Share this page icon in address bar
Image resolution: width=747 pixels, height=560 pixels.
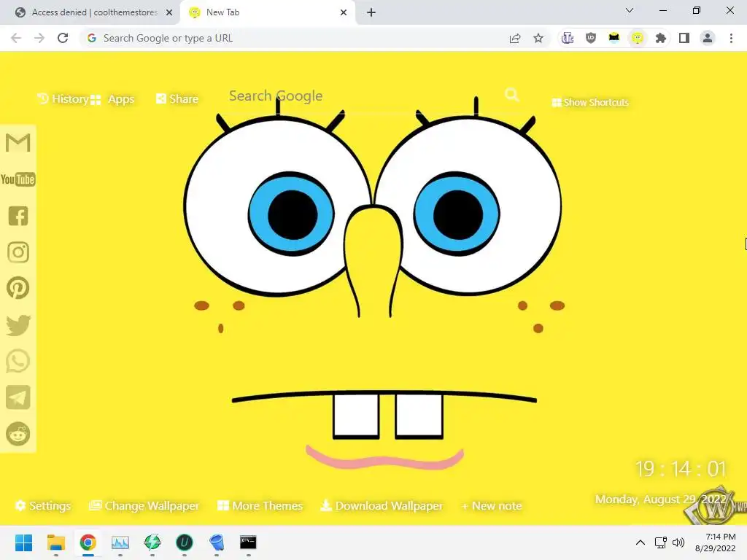coord(515,38)
